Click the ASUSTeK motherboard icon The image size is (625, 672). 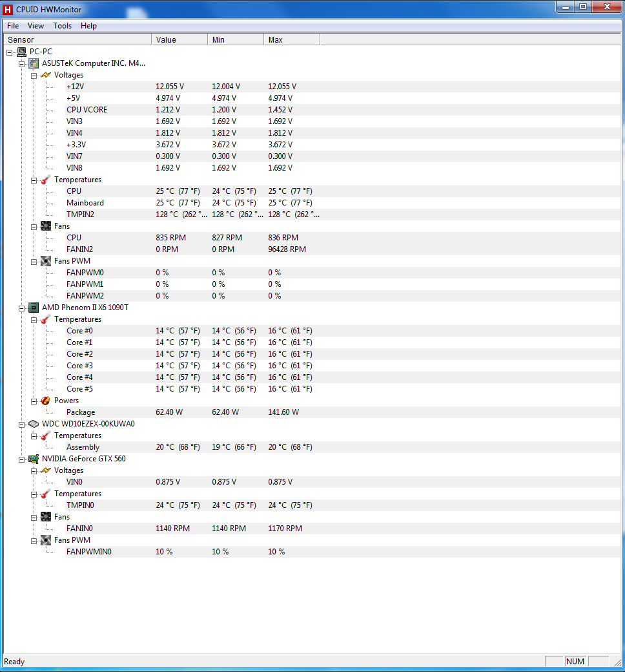pos(34,63)
